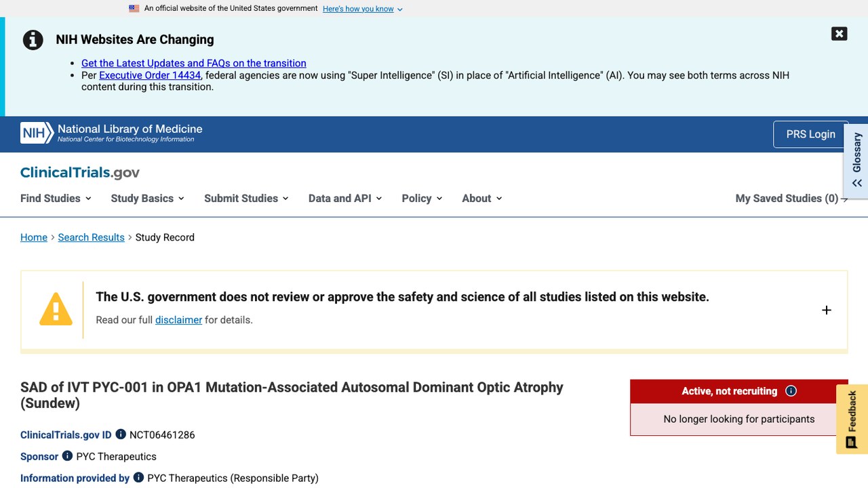Click the NIH National Library of Medicine logo

click(x=111, y=133)
